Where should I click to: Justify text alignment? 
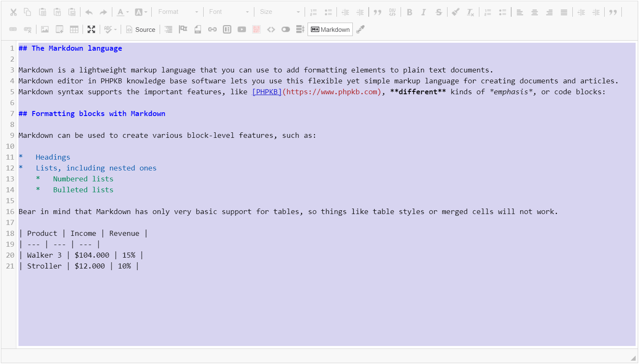(x=564, y=12)
